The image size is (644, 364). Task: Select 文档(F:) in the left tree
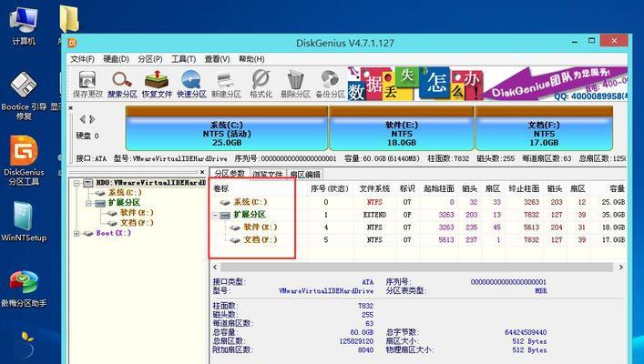click(x=137, y=223)
